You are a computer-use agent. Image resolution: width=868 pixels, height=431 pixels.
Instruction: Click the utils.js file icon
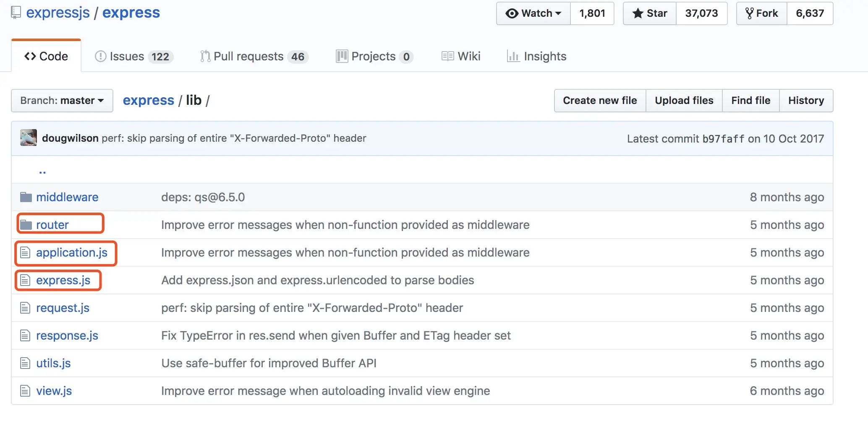[25, 363]
